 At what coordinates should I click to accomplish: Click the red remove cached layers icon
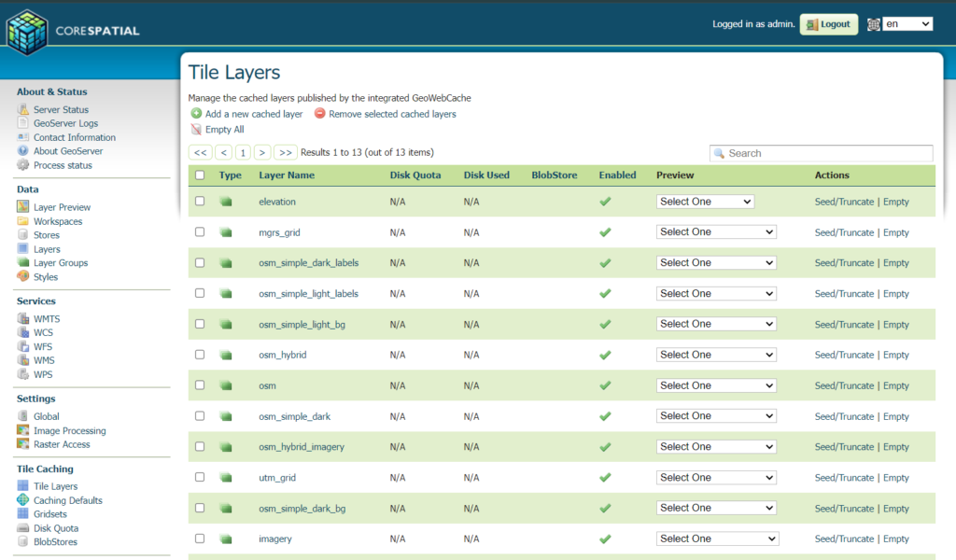click(x=319, y=113)
